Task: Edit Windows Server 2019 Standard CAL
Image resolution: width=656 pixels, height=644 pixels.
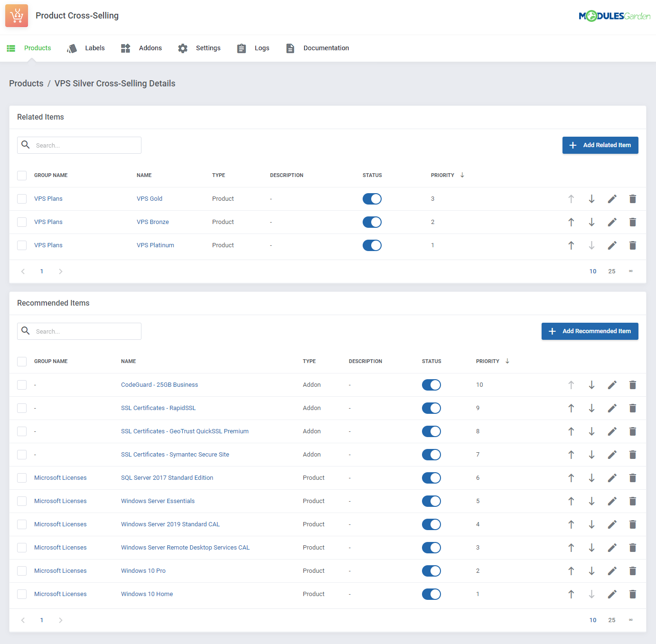Action: (x=612, y=524)
